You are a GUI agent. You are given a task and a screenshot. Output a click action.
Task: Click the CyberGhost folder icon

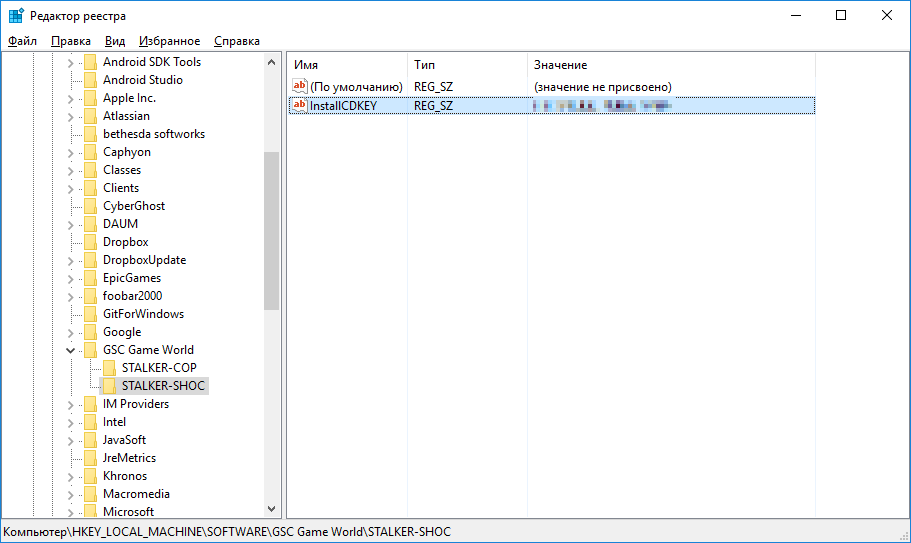pyautogui.click(x=90, y=206)
